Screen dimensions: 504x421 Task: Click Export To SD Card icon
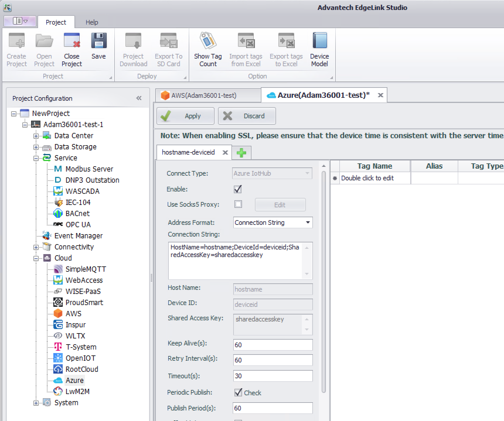[x=168, y=40]
